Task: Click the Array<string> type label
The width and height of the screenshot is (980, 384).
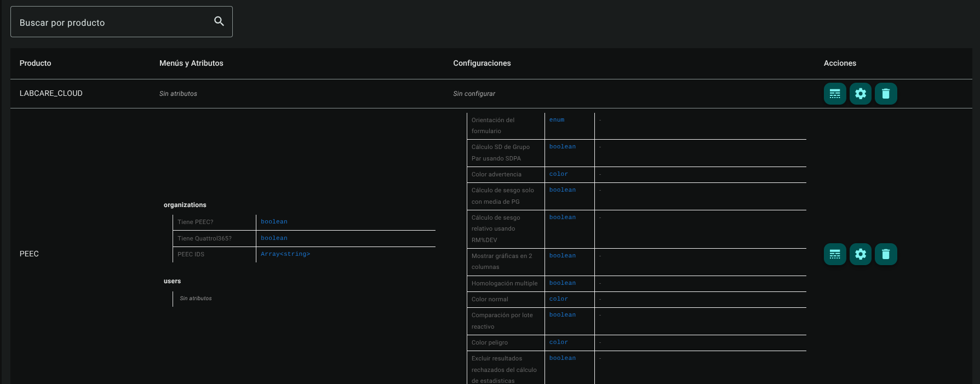Action: pyautogui.click(x=285, y=254)
